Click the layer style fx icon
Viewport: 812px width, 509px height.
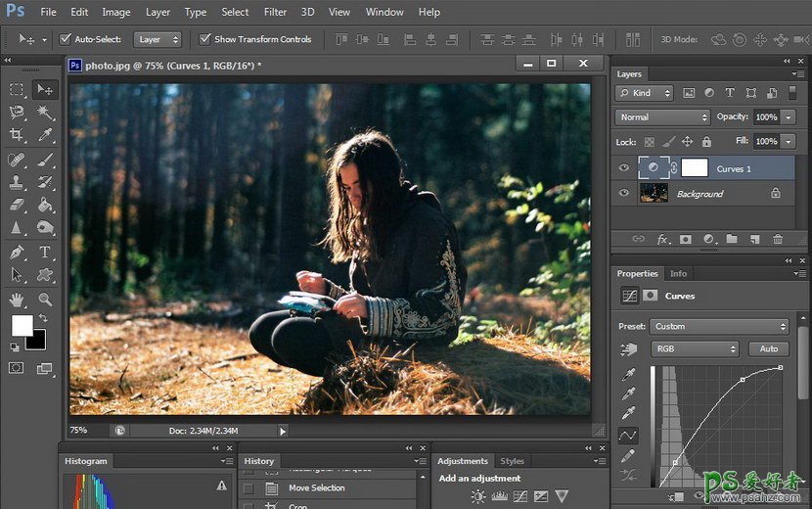tap(663, 239)
